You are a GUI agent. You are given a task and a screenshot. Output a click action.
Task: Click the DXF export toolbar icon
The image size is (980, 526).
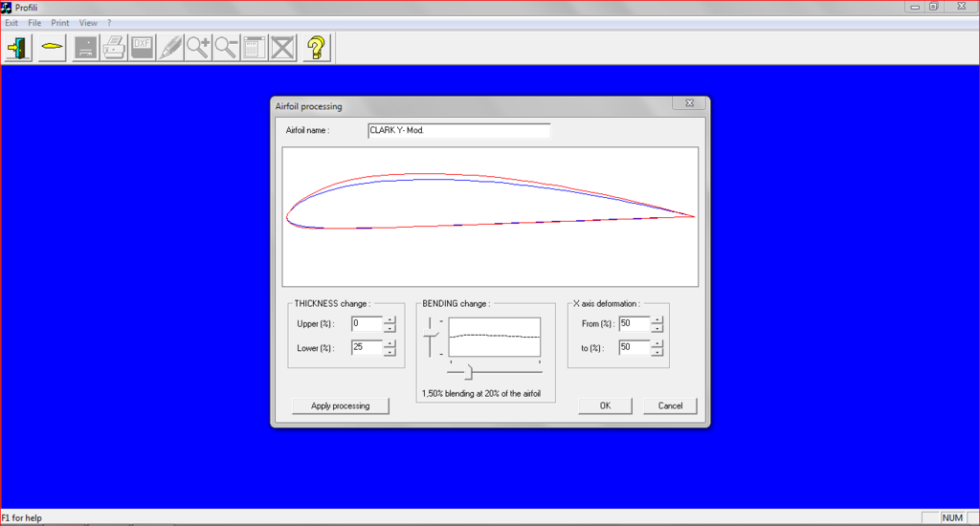143,47
